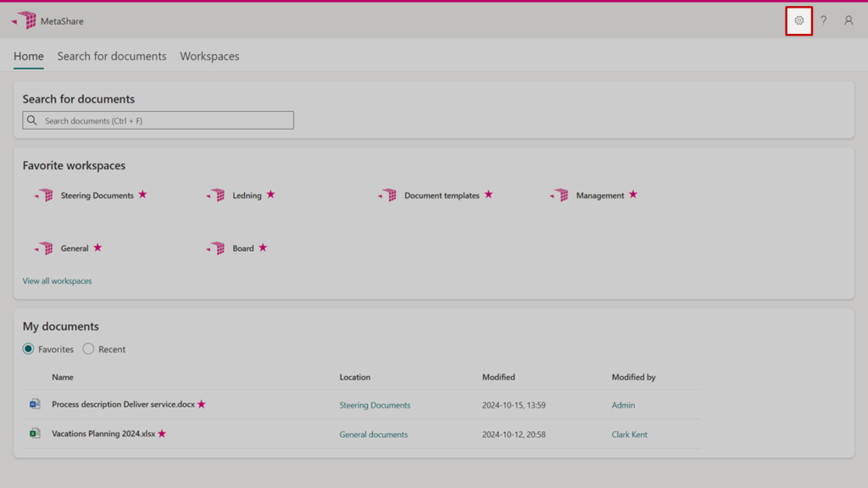Open the General documents location link
The height and width of the screenshot is (488, 868).
[x=373, y=435]
